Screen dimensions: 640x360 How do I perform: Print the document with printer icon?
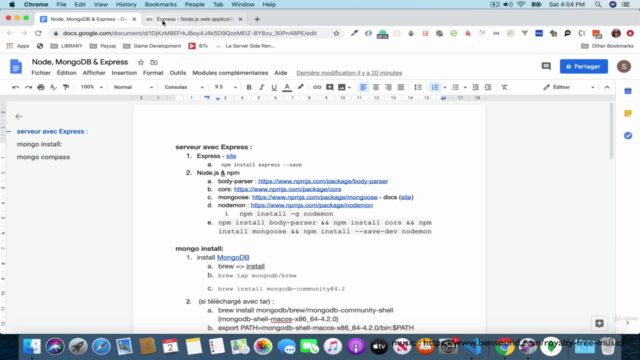(x=41, y=87)
